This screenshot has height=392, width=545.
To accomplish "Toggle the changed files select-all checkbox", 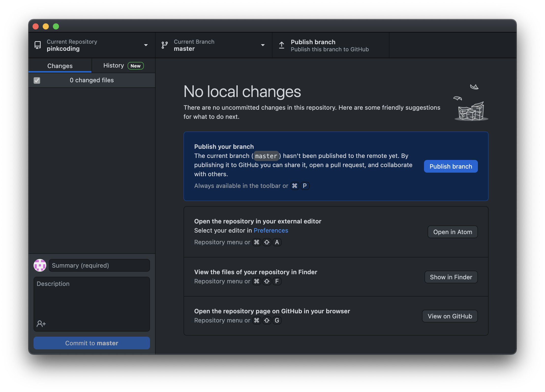I will tap(37, 80).
